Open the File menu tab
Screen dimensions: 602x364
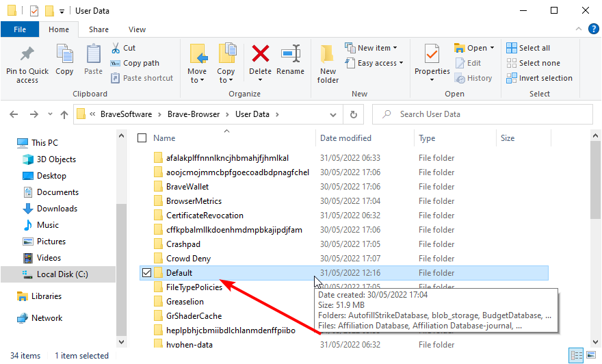coord(20,29)
